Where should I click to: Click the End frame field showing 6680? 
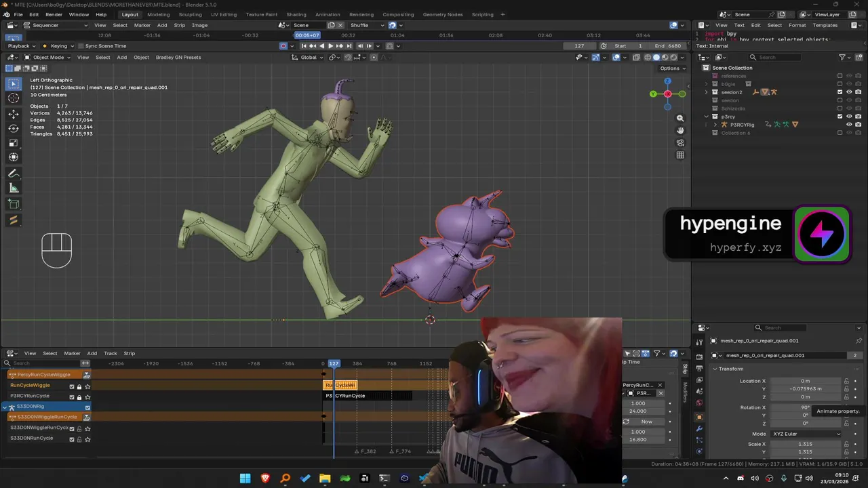[668, 46]
